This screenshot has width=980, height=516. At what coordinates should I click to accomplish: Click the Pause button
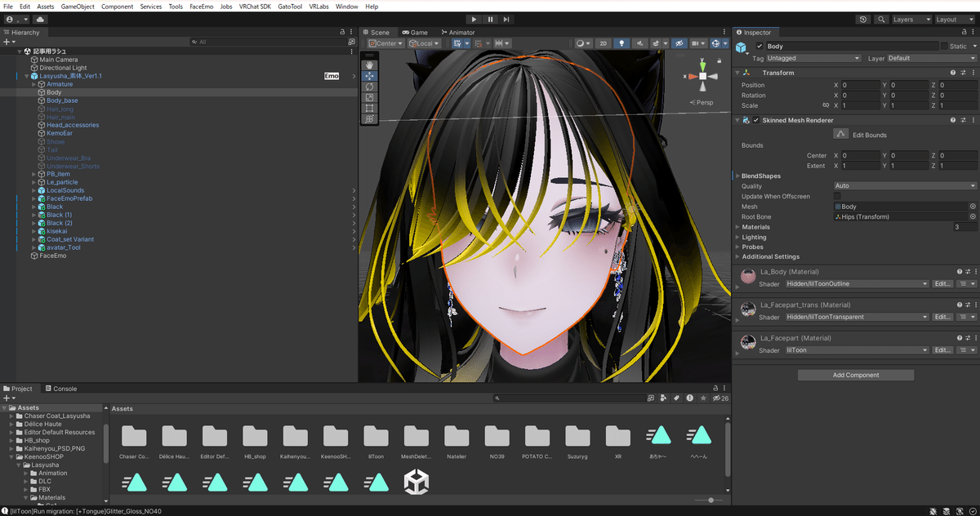click(x=490, y=20)
